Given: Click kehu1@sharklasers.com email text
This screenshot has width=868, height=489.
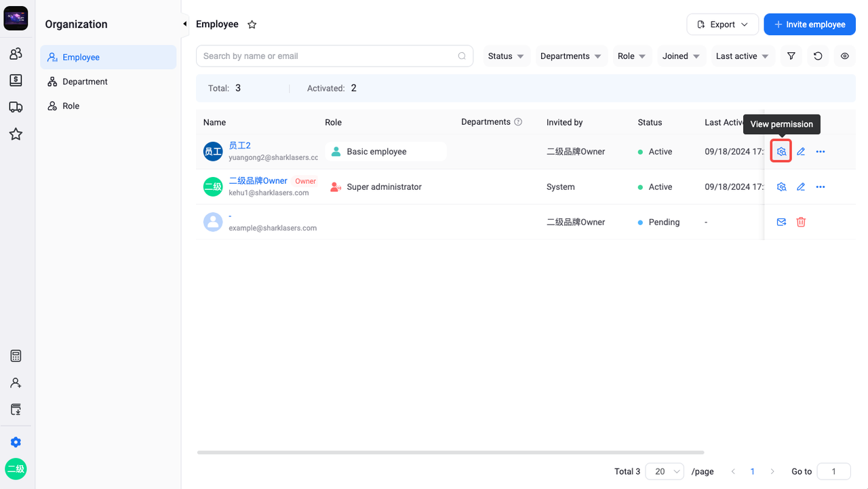Looking at the screenshot, I should (x=269, y=193).
